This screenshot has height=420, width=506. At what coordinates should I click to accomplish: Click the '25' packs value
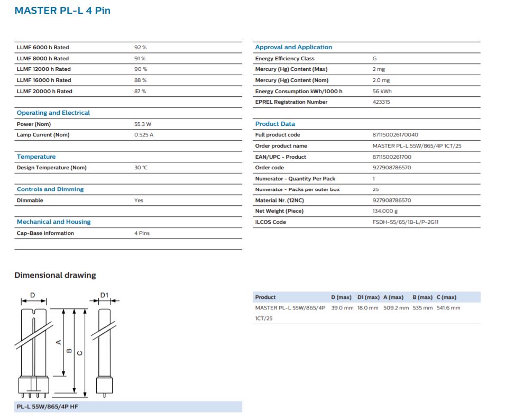[375, 189]
